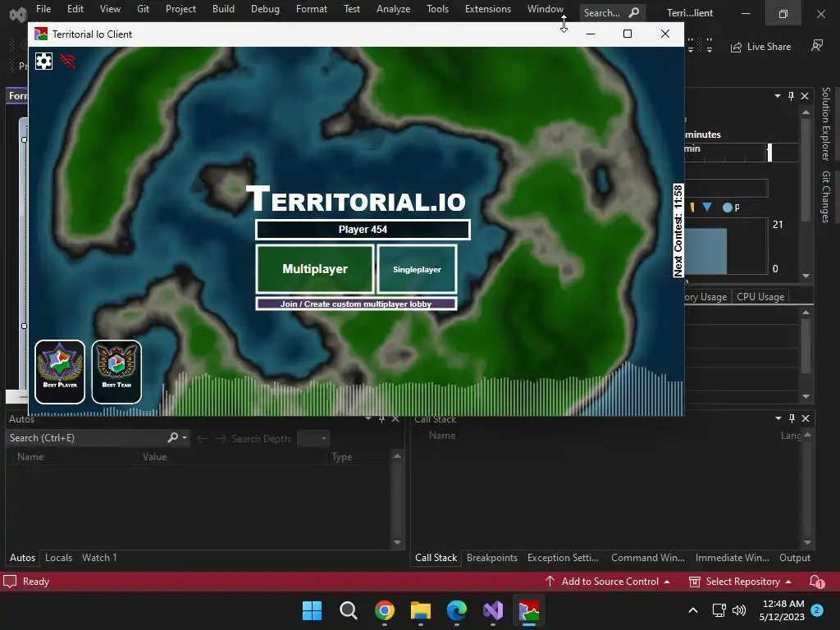
Task: Open File Explorer from the taskbar
Action: click(421, 610)
